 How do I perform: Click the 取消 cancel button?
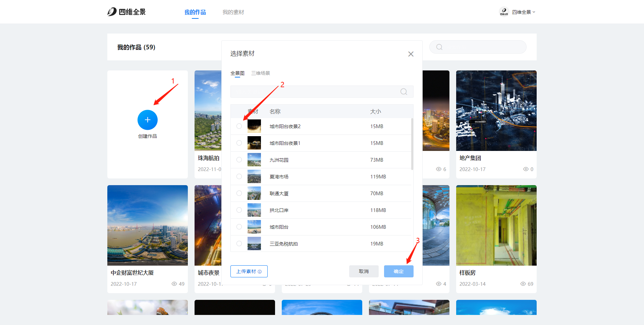[364, 271]
